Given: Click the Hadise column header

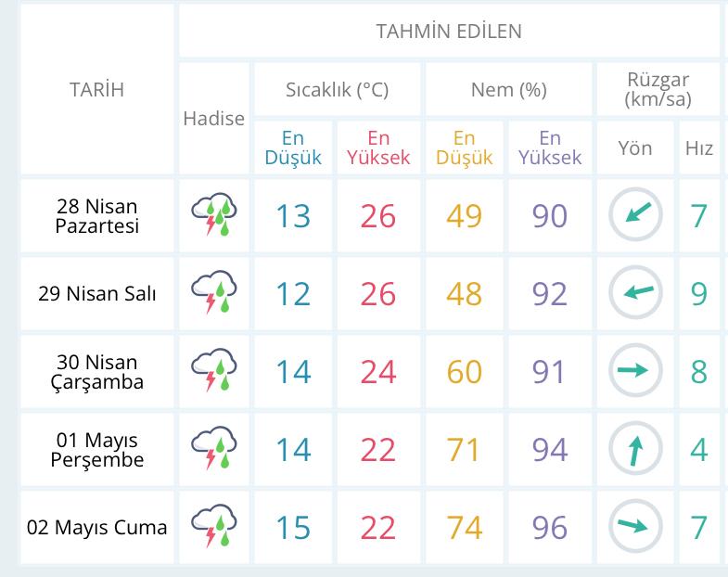Looking at the screenshot, I should [214, 119].
